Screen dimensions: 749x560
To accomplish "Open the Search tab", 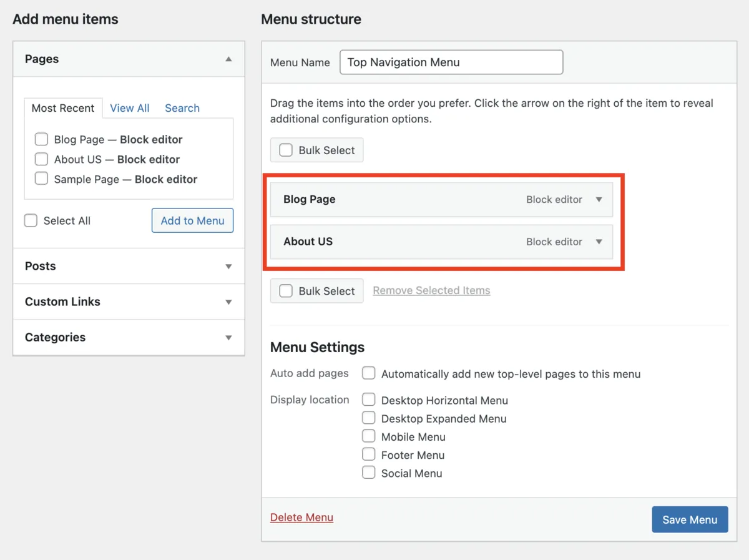I will click(182, 108).
